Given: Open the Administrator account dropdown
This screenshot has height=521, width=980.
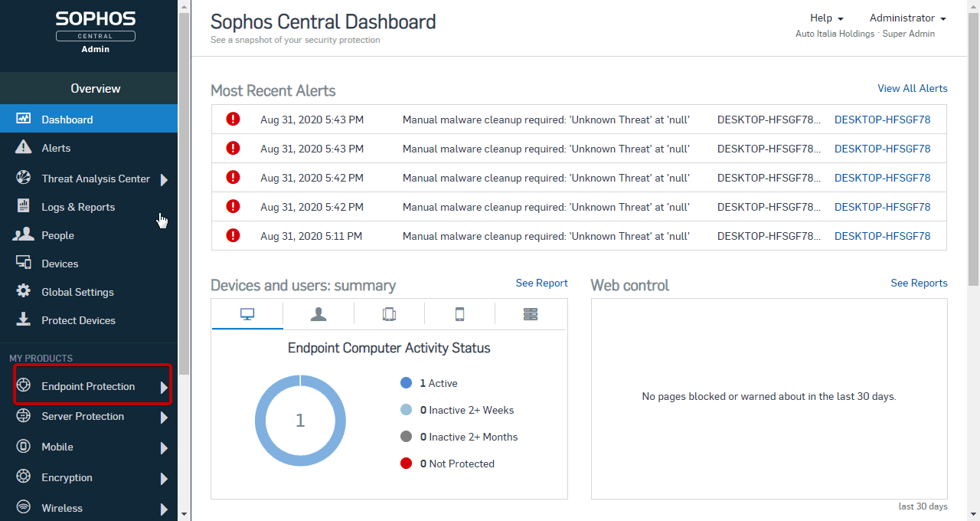Looking at the screenshot, I should click(x=907, y=18).
